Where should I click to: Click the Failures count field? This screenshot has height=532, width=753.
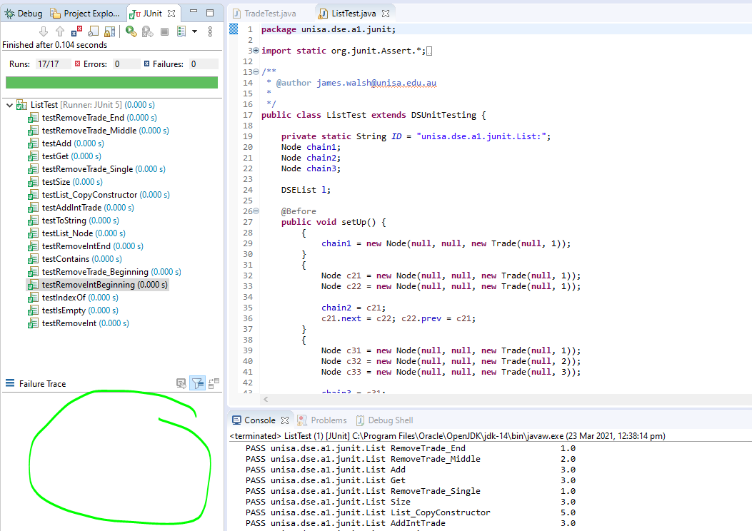click(203, 64)
